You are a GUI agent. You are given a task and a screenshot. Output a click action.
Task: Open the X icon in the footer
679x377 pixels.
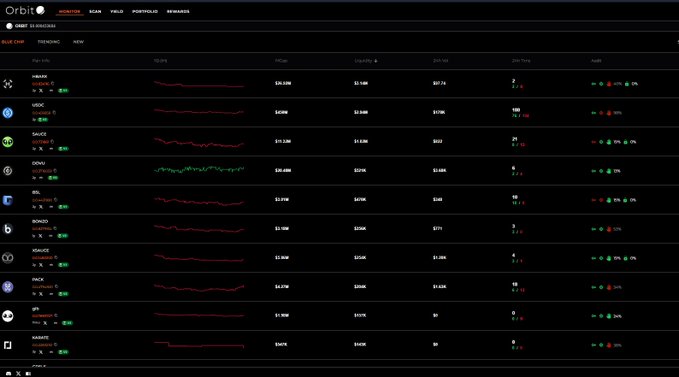(x=18, y=374)
